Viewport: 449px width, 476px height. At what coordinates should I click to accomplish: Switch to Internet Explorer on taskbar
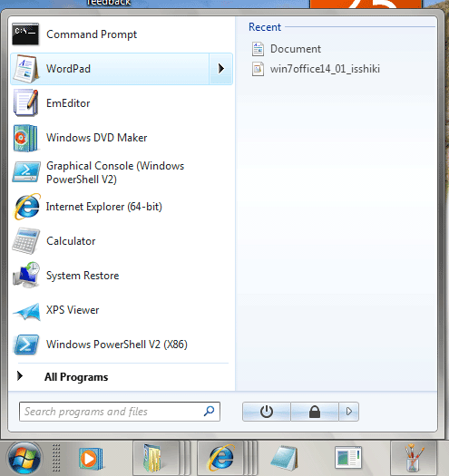click(x=221, y=458)
